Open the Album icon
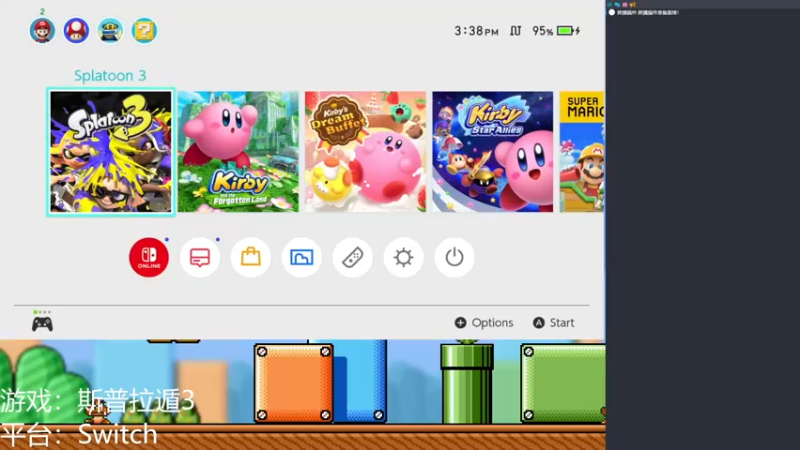The image size is (800, 450). [x=302, y=257]
